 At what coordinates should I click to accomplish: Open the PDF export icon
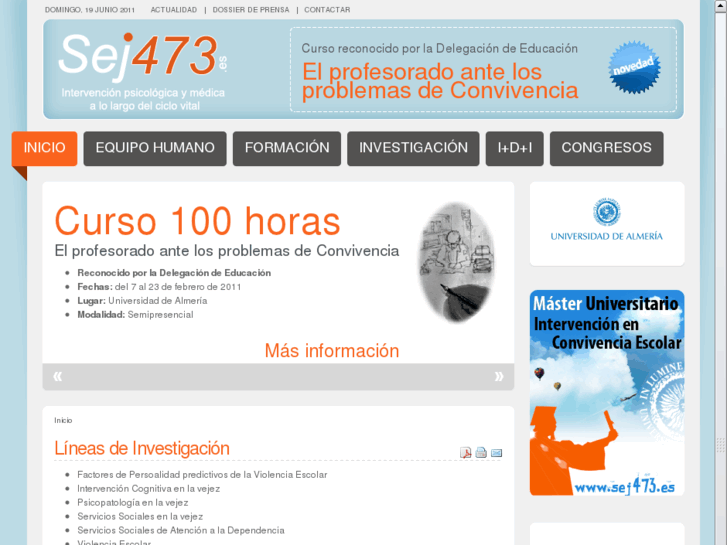[x=466, y=452]
